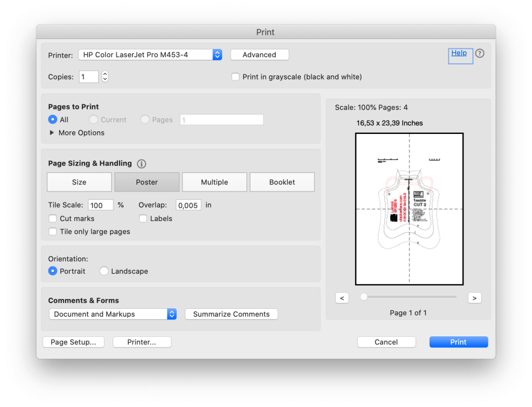Screen dimensions: 532x407
Task: Go to next preview page arrow
Action: (474, 298)
